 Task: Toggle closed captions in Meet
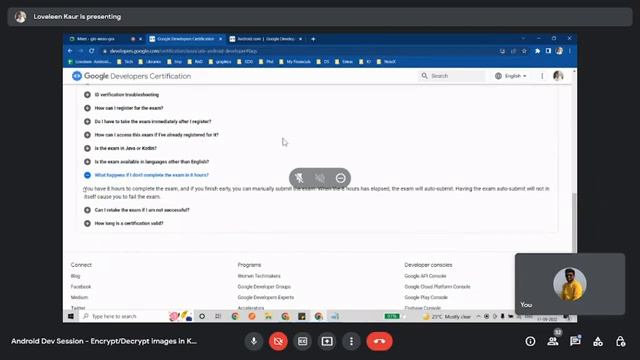tap(302, 341)
